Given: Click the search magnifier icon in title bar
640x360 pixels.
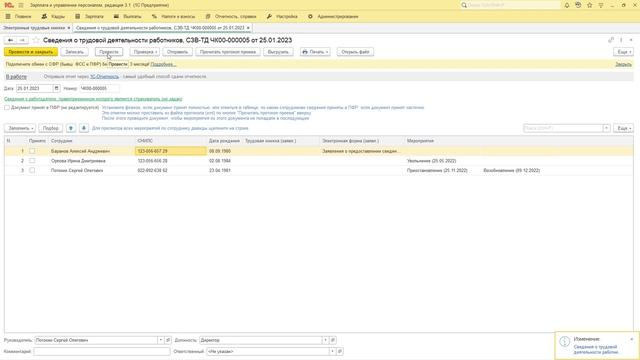Looking at the screenshot, I should [464, 5].
